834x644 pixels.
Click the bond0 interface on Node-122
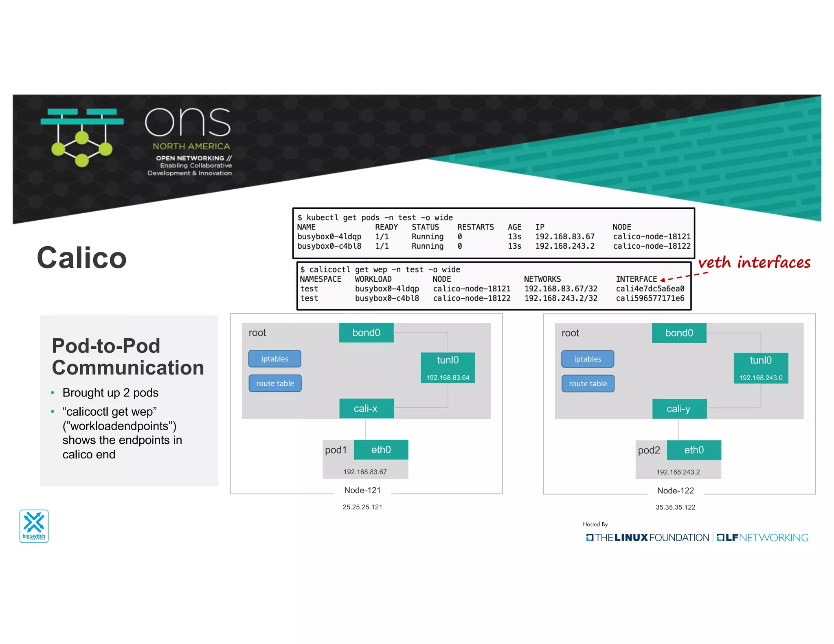pos(679,333)
